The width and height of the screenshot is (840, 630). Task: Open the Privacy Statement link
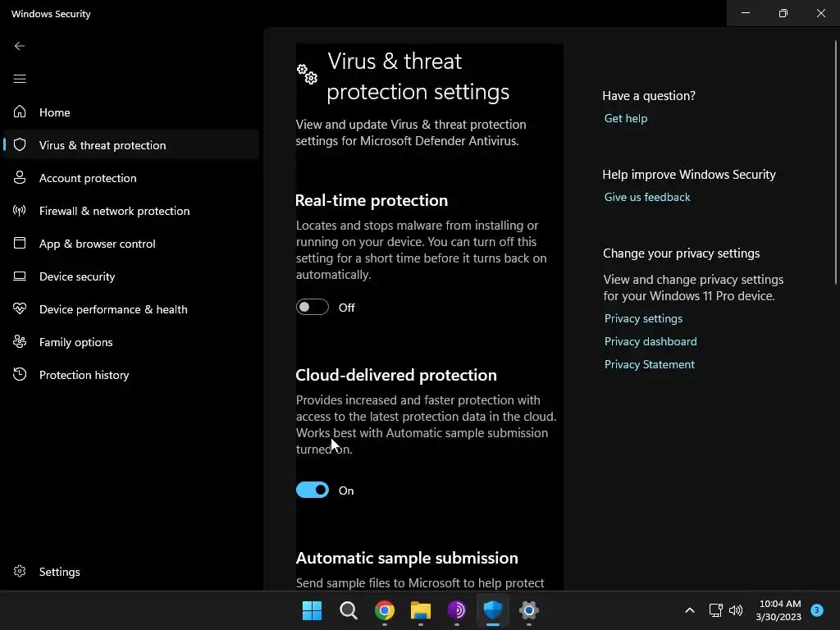coord(650,364)
